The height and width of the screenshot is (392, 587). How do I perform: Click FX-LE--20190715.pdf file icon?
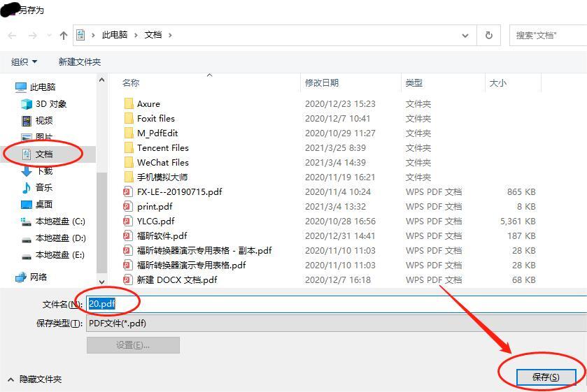128,192
